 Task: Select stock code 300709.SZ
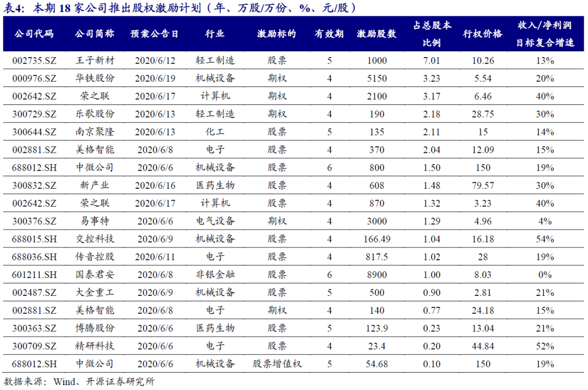tap(34, 346)
